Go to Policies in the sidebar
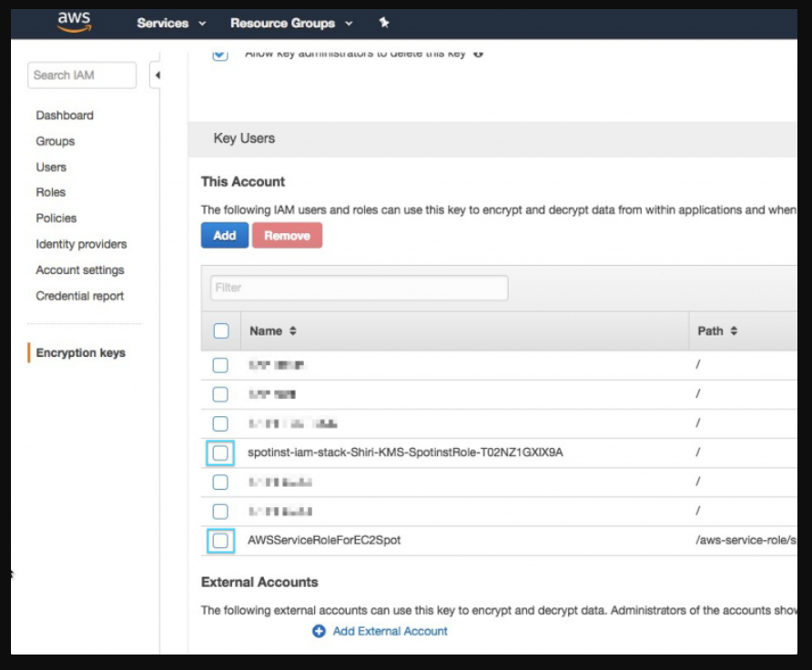This screenshot has width=812, height=670. 56,218
